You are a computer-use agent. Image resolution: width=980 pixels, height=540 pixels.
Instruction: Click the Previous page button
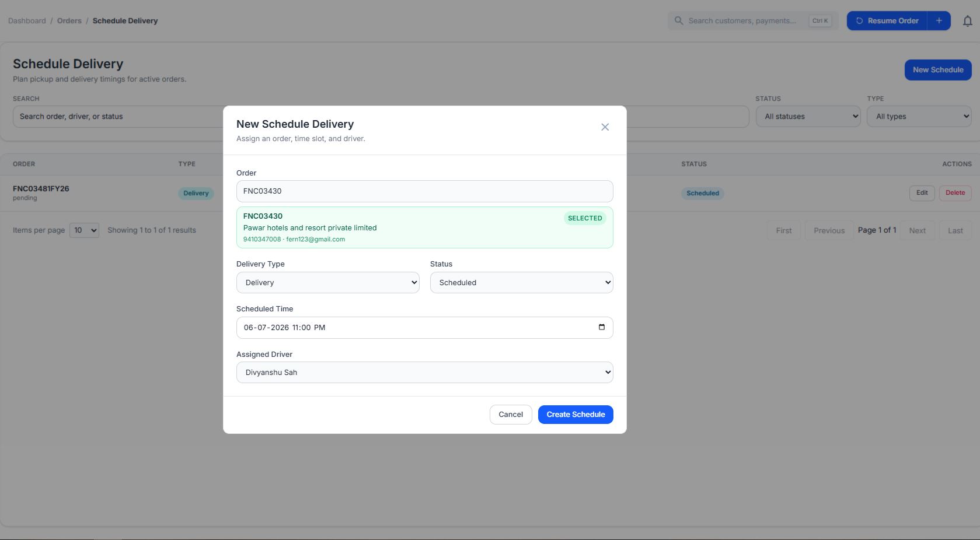(829, 230)
